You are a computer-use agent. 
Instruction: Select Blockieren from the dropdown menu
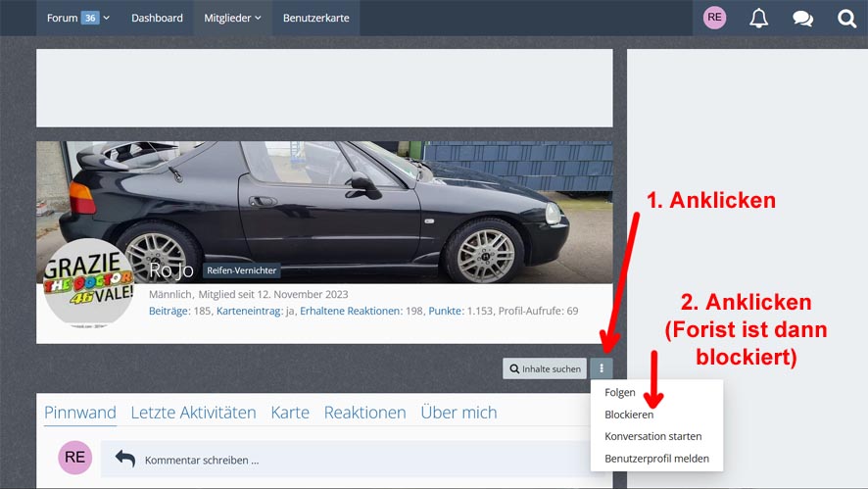coord(629,415)
